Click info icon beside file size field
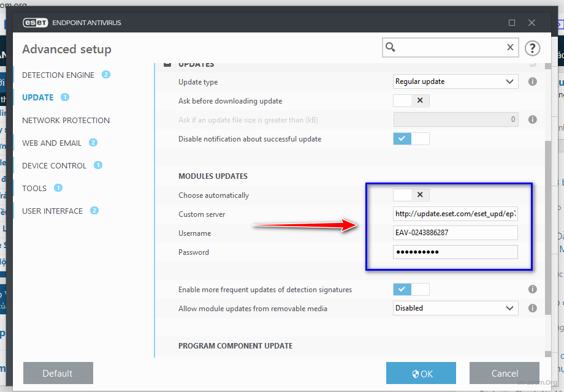The image size is (564, 392). pyautogui.click(x=533, y=119)
